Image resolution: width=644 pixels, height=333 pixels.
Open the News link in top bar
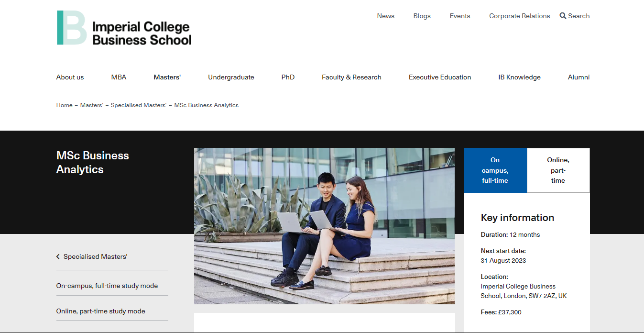click(x=385, y=16)
